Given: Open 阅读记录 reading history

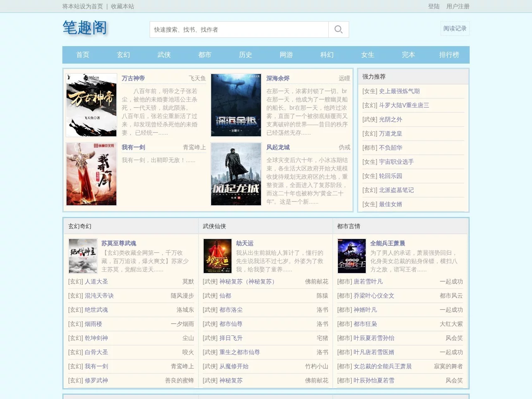Looking at the screenshot, I should pos(455,29).
